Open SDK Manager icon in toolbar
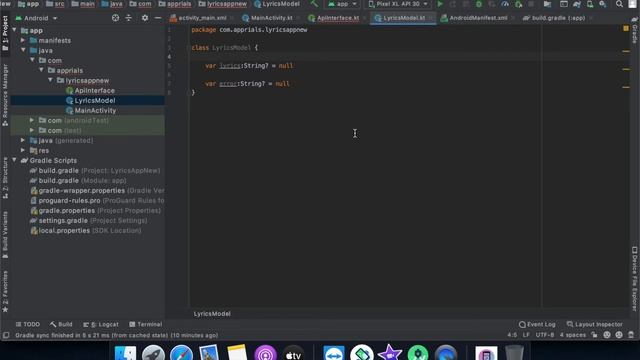 [x=603, y=4]
